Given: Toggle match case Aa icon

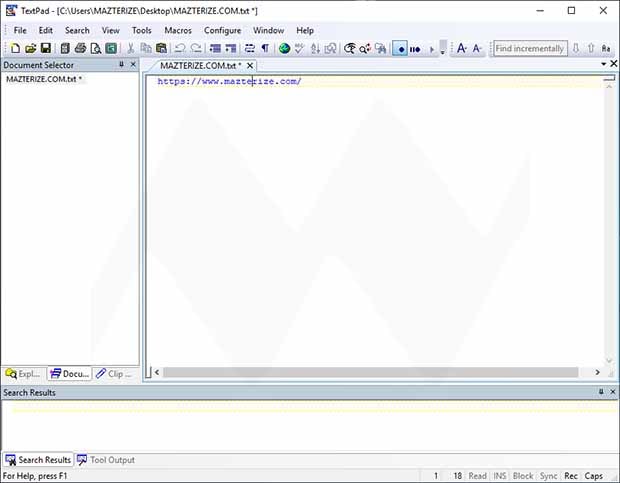Looking at the screenshot, I should pyautogui.click(x=606, y=48).
